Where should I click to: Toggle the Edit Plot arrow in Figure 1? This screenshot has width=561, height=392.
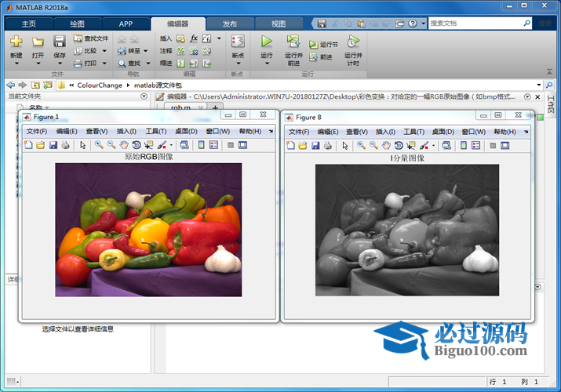82,145
